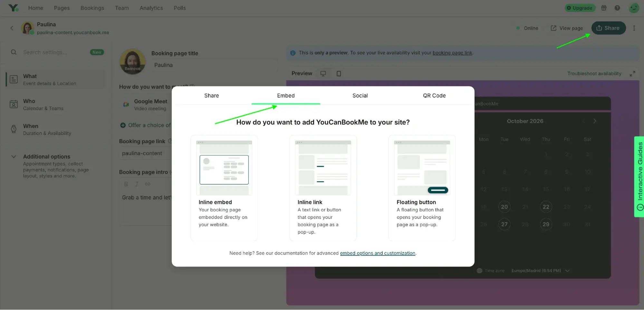This screenshot has width=644, height=310.
Task: Open the Polls menu item
Action: [x=180, y=8]
